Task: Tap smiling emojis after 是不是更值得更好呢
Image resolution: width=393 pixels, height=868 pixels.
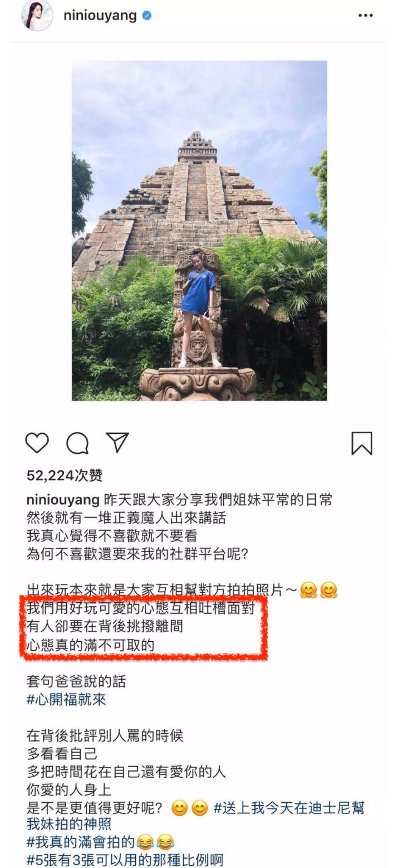Action: click(189, 808)
